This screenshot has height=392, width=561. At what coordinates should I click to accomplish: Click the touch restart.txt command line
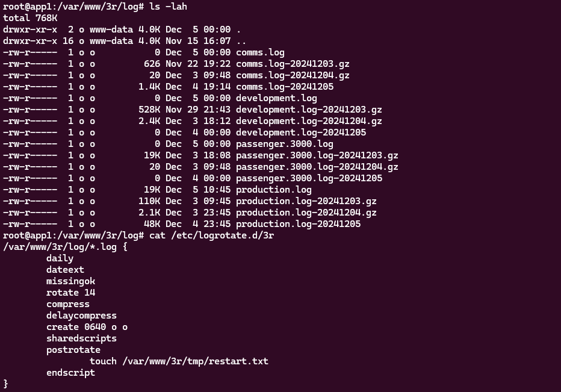click(x=179, y=361)
